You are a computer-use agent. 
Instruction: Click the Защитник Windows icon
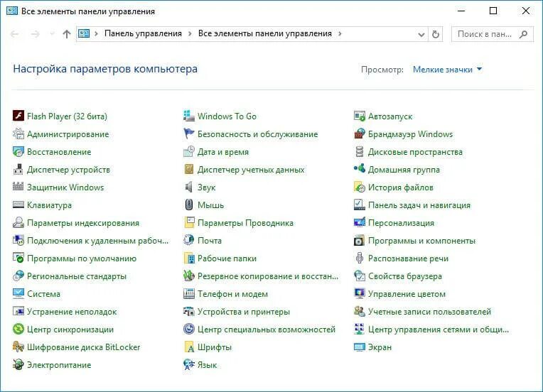click(18, 187)
